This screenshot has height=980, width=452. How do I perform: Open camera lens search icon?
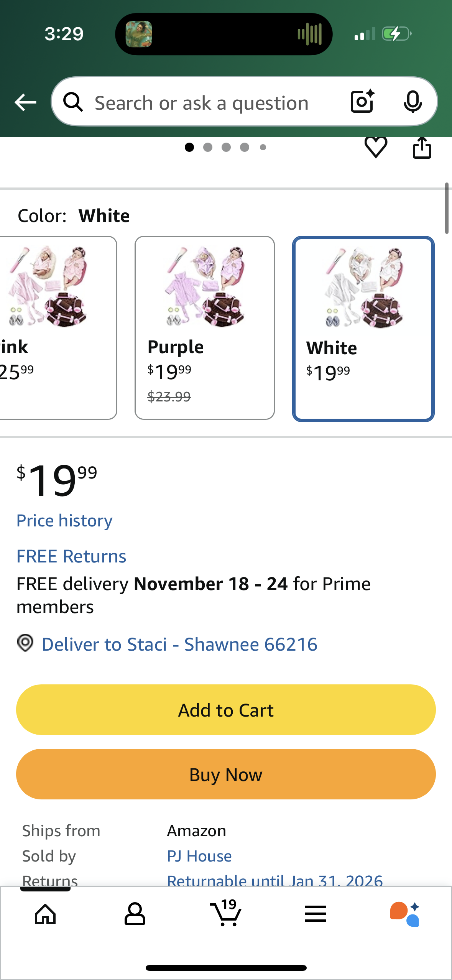[362, 102]
